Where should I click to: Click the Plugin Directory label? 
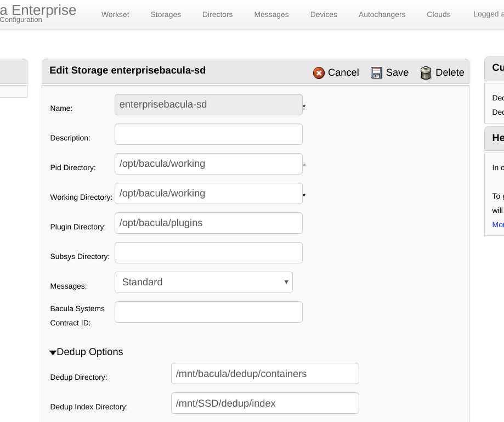[78, 227]
